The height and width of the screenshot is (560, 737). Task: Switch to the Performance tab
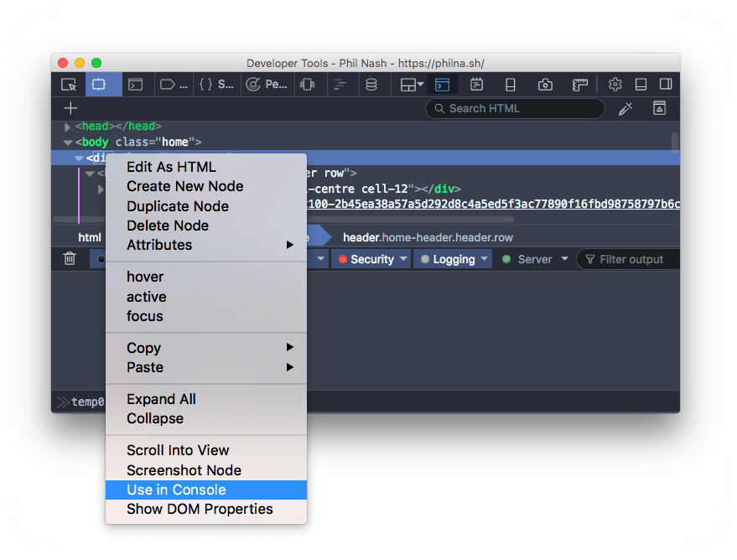click(267, 85)
